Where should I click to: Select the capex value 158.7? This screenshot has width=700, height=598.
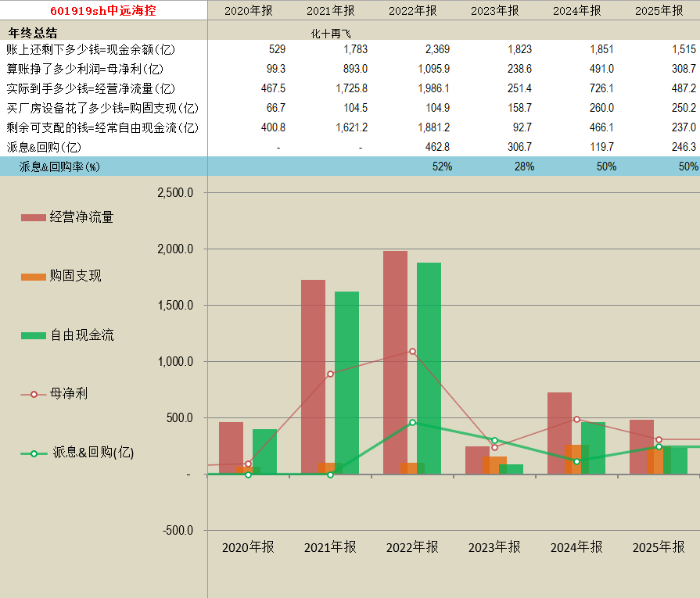coord(519,108)
